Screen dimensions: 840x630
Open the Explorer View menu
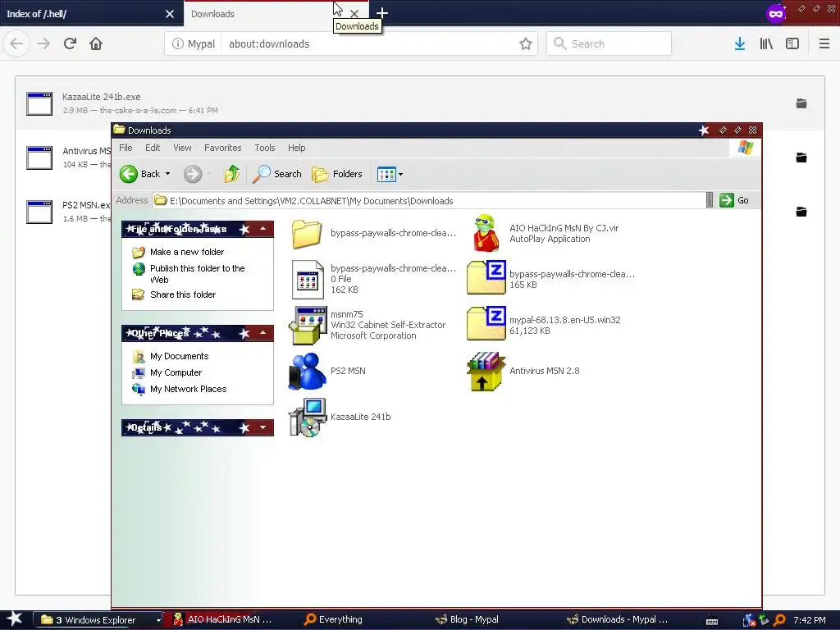pyautogui.click(x=182, y=148)
